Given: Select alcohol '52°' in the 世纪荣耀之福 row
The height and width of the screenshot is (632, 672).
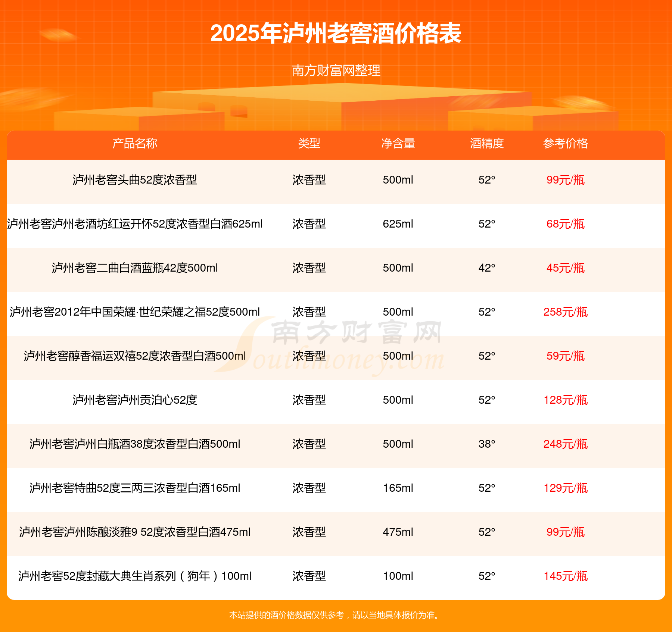Looking at the screenshot, I should 487,312.
